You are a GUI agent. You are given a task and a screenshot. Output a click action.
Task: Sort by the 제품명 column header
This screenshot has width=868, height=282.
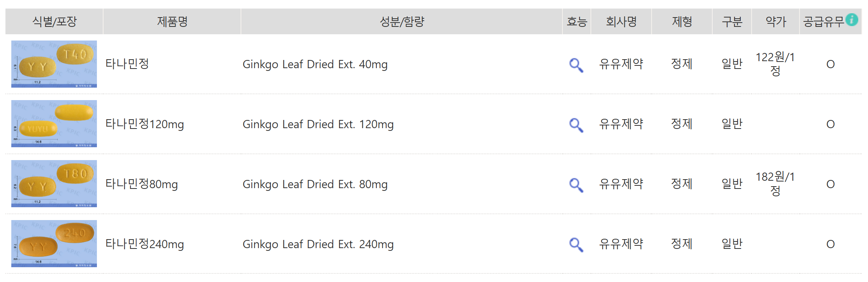pyautogui.click(x=171, y=21)
